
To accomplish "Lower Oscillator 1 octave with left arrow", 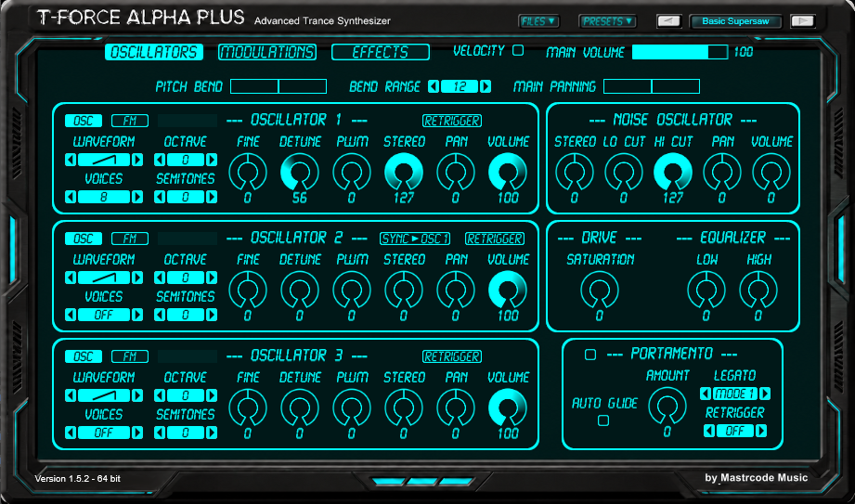I will point(160,160).
